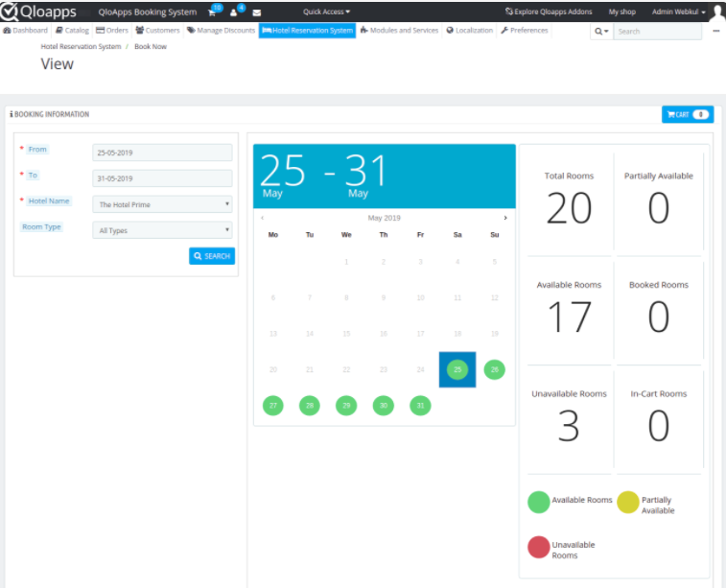Click the Booked Rooms count 0

tap(659, 318)
